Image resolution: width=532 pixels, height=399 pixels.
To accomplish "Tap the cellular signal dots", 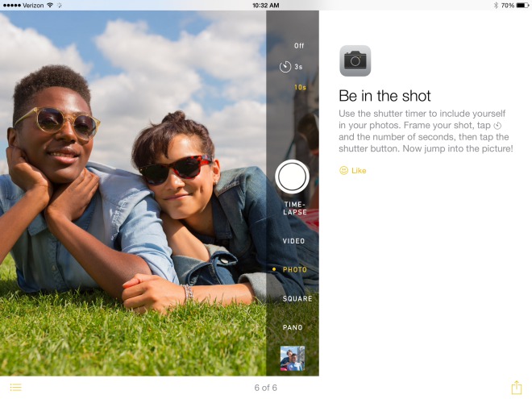I will pos(11,5).
